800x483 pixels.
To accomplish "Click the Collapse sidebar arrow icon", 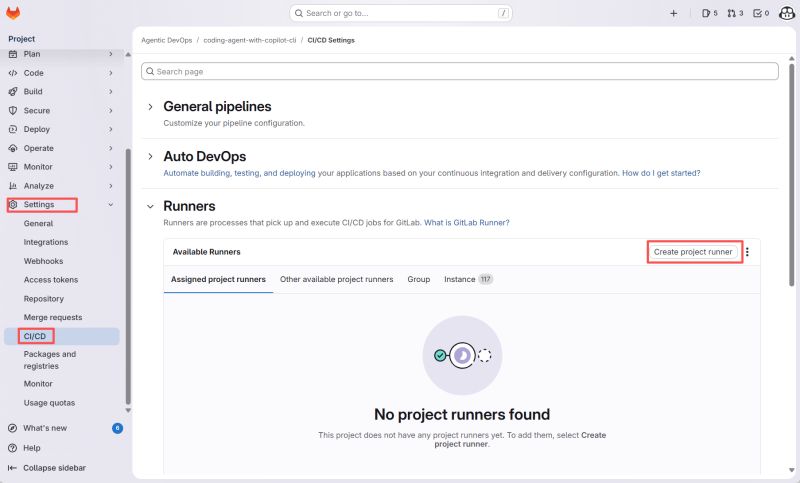I will click(12, 468).
